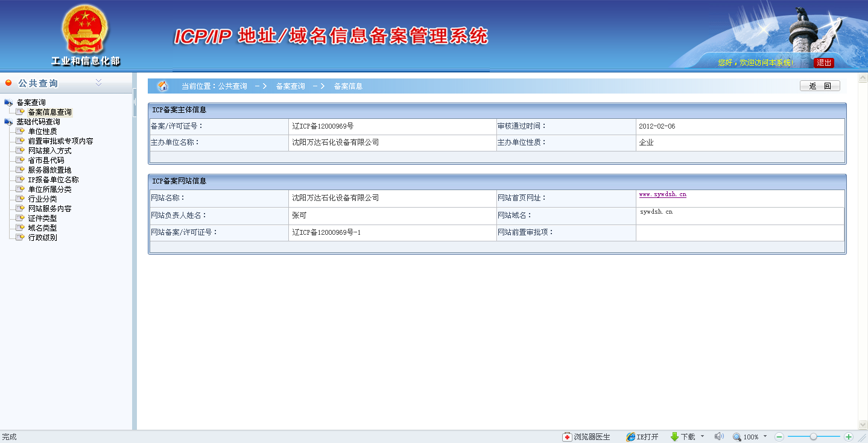Click 备案查询 in the breadcrumb
Screen dimensions: 868x443
pos(291,86)
